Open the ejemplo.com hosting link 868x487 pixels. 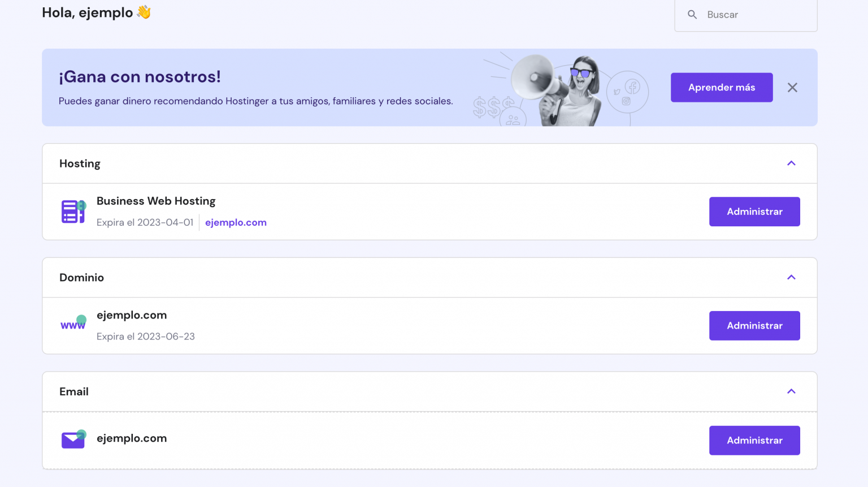tap(236, 222)
